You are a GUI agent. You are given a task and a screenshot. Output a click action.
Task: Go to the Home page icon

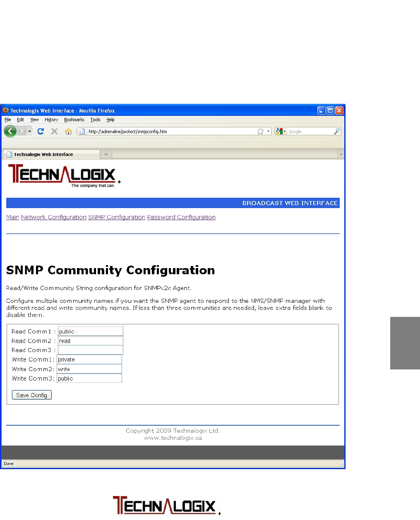[x=69, y=131]
